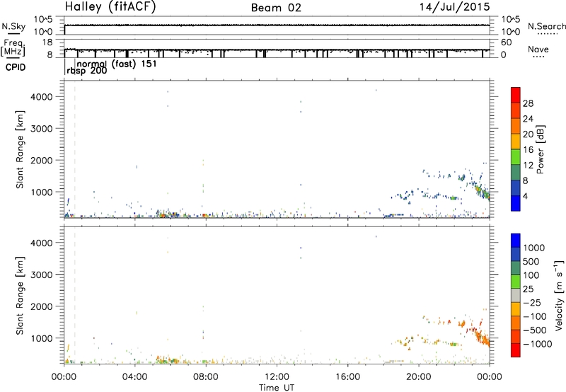Click the '4' tick on the Power colorbar
Viewport: 566px width, 392px height.
pyautogui.click(x=525, y=196)
